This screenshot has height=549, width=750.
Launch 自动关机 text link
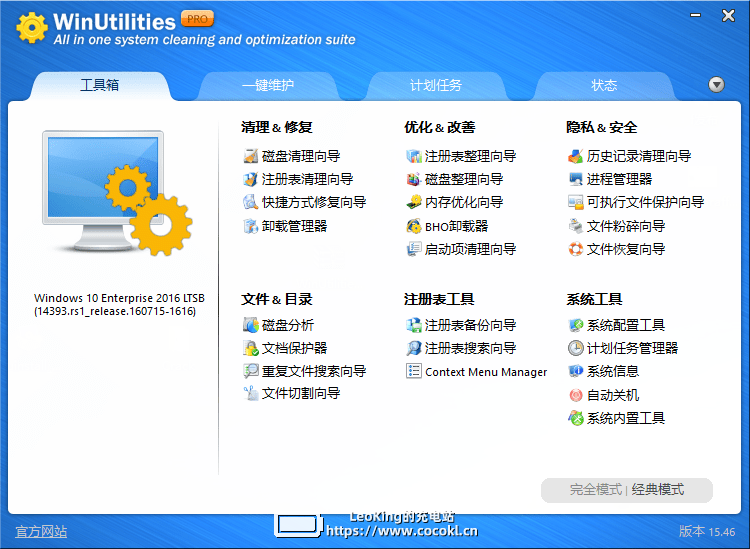613,395
